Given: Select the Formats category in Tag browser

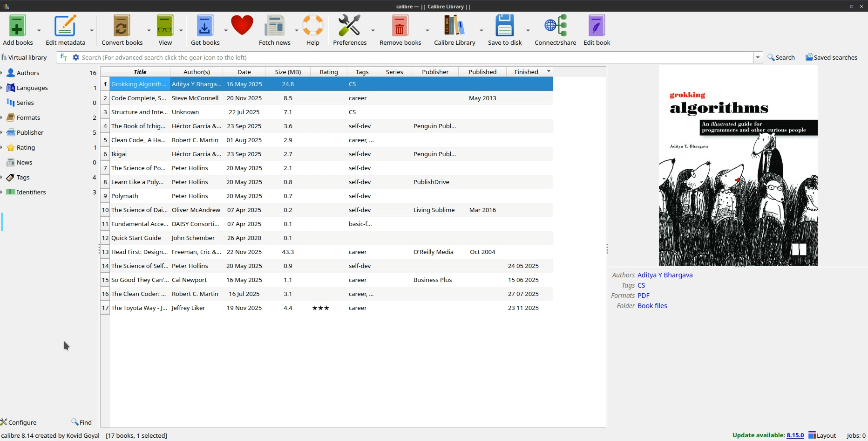Looking at the screenshot, I should pyautogui.click(x=28, y=118).
